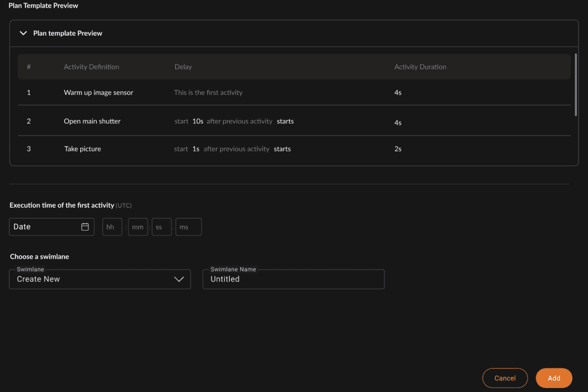The image size is (588, 392).
Task: Click the Add button
Action: (554, 378)
